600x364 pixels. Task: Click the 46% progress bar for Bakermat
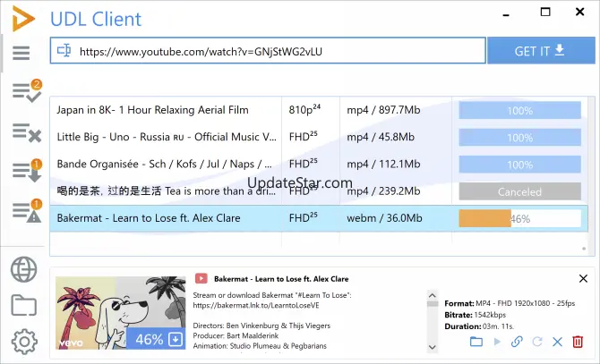tap(519, 218)
